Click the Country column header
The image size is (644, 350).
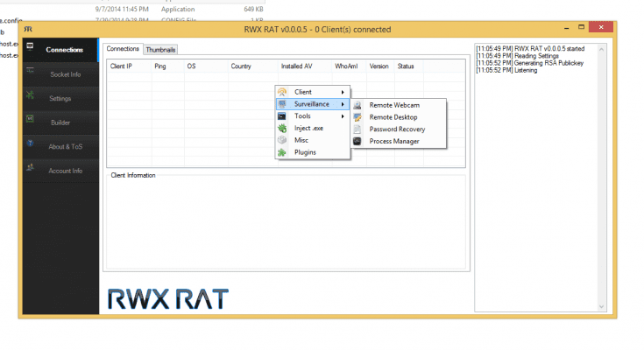(241, 66)
